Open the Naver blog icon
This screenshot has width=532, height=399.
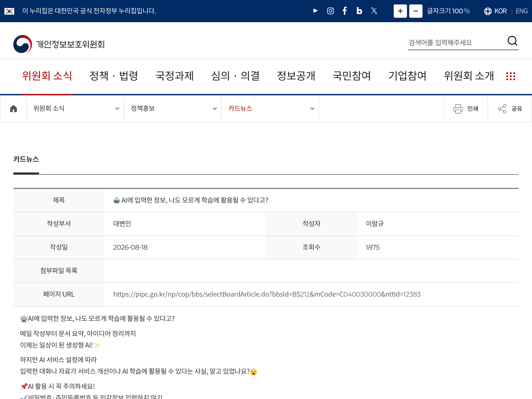(359, 11)
